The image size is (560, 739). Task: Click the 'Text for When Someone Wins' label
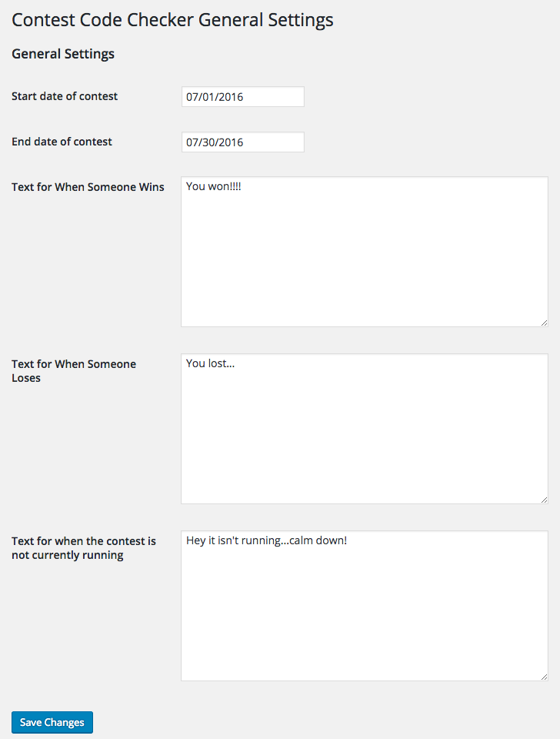(88, 187)
